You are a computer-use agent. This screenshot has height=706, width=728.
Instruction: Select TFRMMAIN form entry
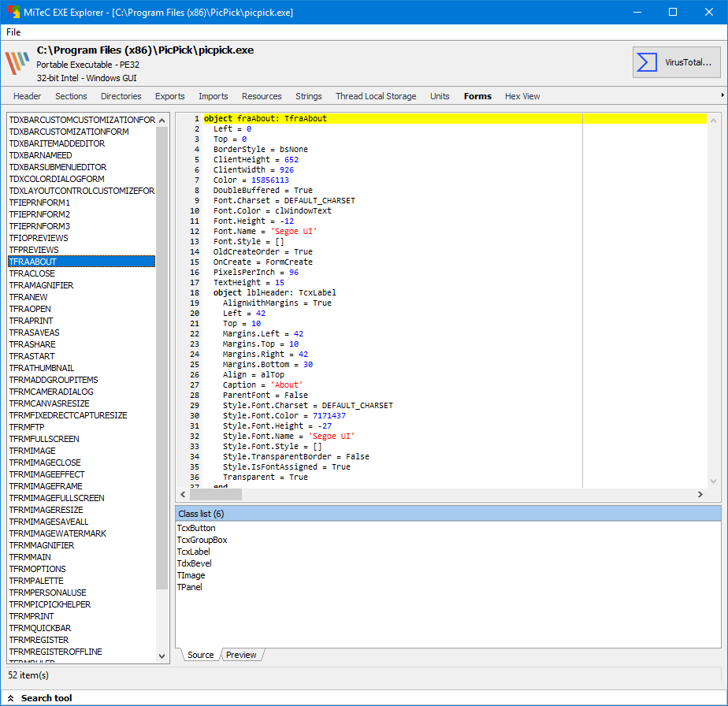click(x=81, y=557)
